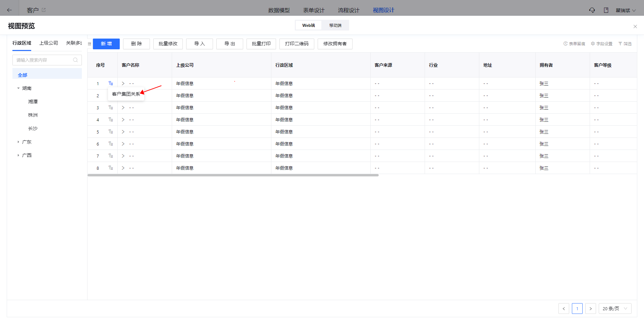Expand row 4 customer name chevron
The image size is (644, 333).
coord(123,120)
